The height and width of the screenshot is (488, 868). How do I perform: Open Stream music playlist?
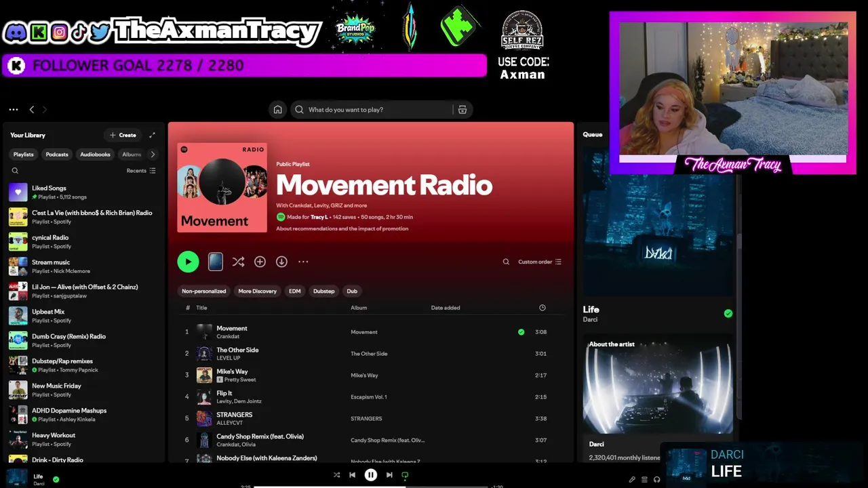[x=84, y=266]
